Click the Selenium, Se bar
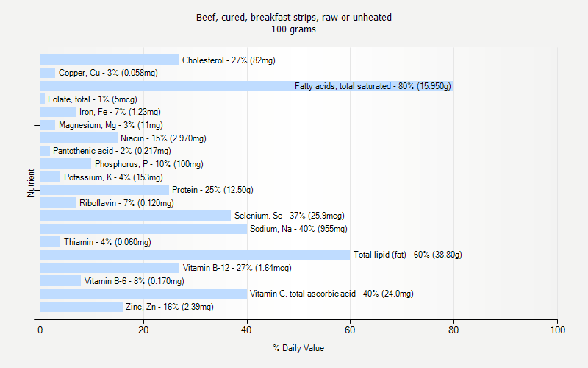The image size is (588, 368). [x=136, y=216]
